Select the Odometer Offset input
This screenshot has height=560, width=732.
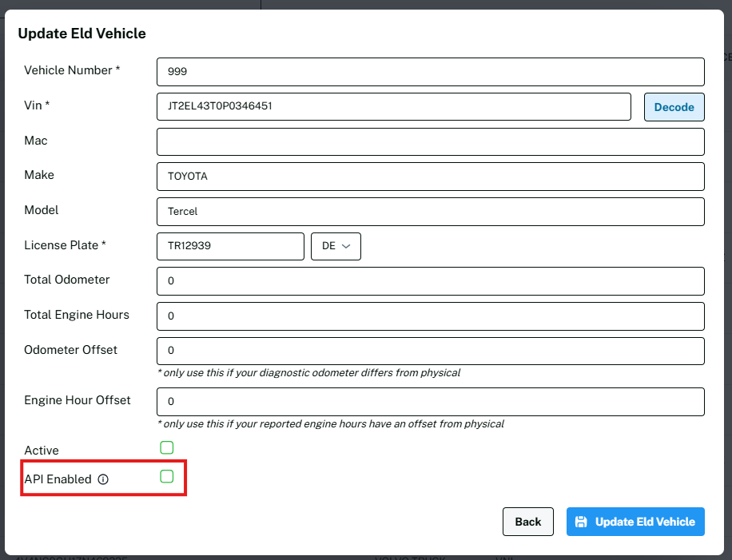click(430, 351)
